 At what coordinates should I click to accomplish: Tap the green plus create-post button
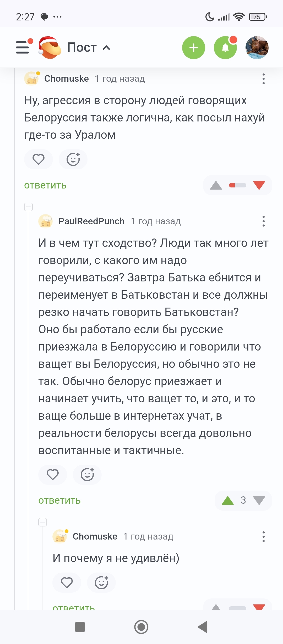pos(193,48)
